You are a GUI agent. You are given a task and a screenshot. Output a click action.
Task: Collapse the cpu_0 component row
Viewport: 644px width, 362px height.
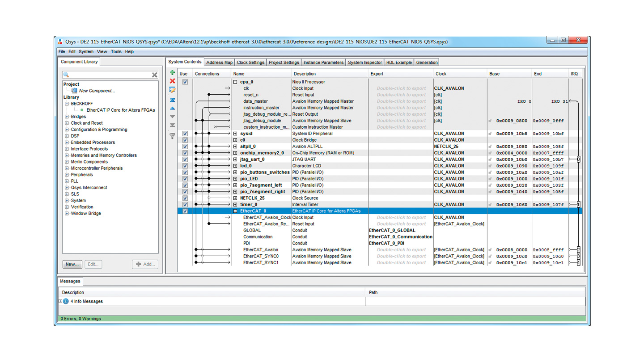click(x=235, y=82)
